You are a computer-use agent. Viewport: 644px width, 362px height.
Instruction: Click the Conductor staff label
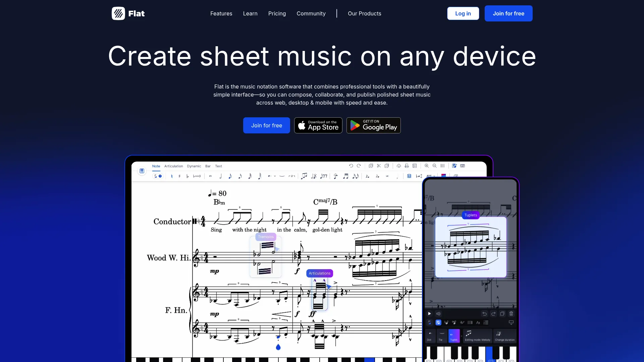tap(172, 222)
